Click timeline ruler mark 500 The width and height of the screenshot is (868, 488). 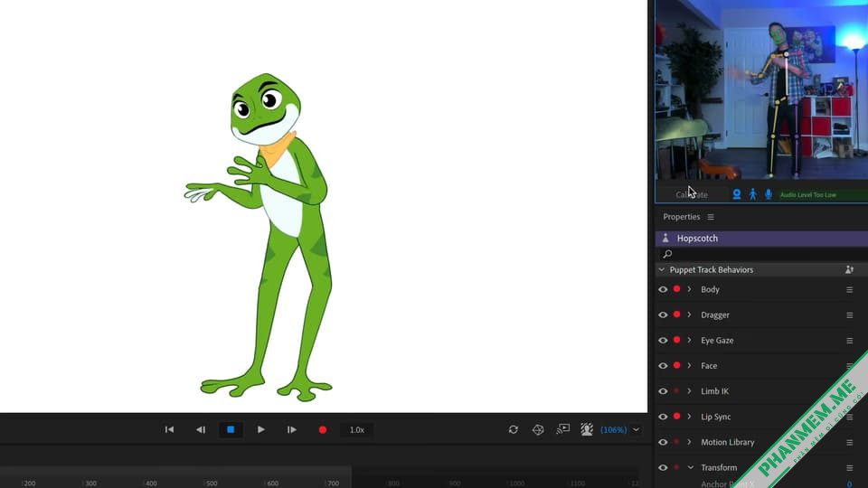coord(212,483)
